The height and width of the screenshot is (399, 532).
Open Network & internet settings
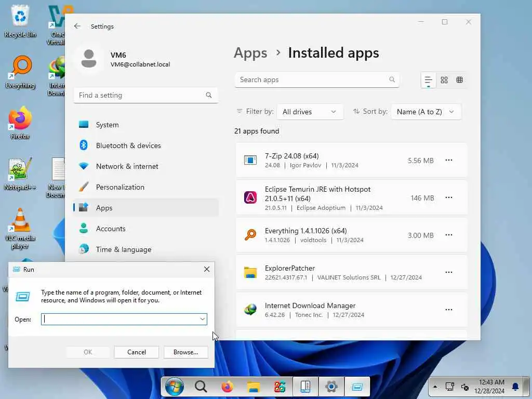[x=146, y=166]
